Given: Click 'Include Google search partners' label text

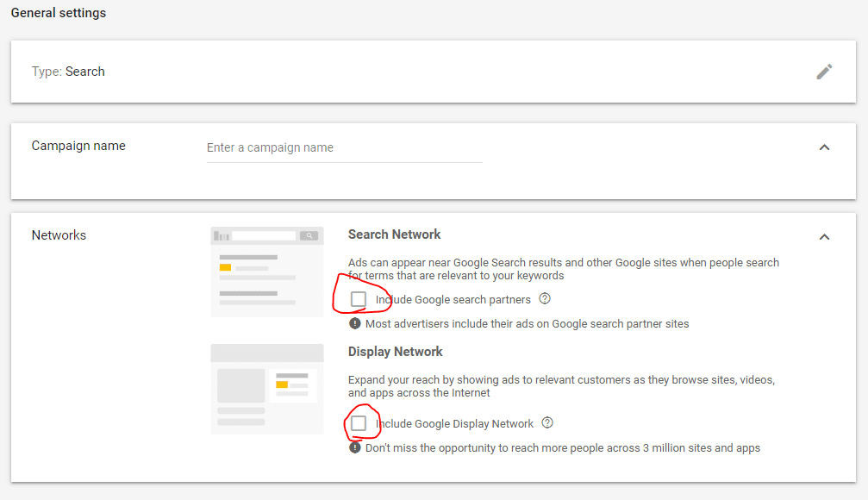Looking at the screenshot, I should (453, 299).
